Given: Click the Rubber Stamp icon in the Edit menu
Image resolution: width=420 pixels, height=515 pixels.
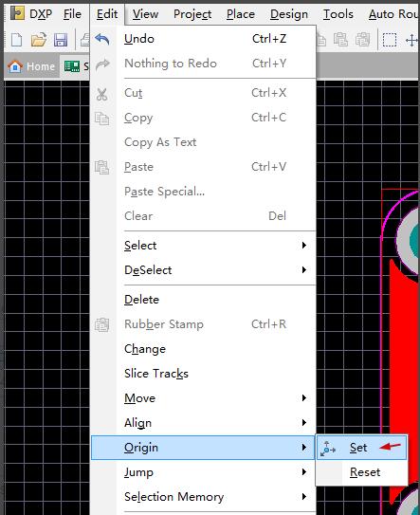Looking at the screenshot, I should click(101, 324).
